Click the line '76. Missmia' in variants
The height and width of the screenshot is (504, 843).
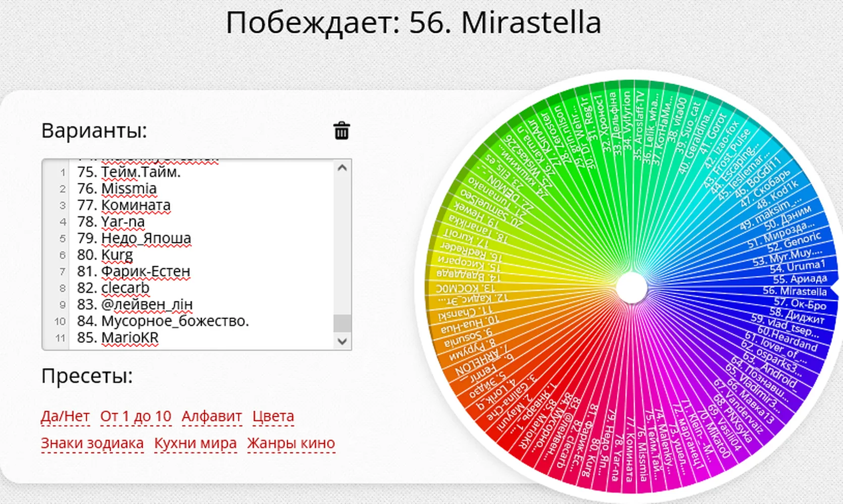tap(117, 188)
